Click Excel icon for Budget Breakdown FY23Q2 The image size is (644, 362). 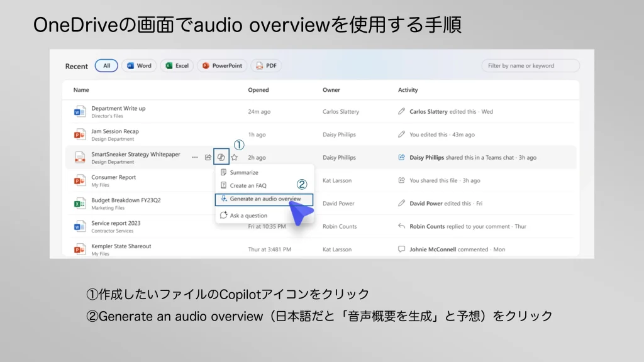tap(79, 204)
